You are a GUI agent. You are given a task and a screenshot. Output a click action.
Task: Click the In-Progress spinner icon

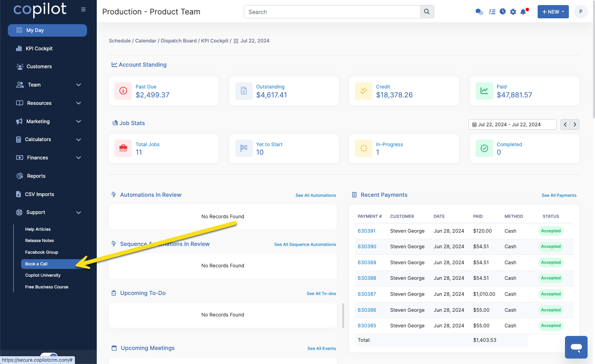(364, 148)
